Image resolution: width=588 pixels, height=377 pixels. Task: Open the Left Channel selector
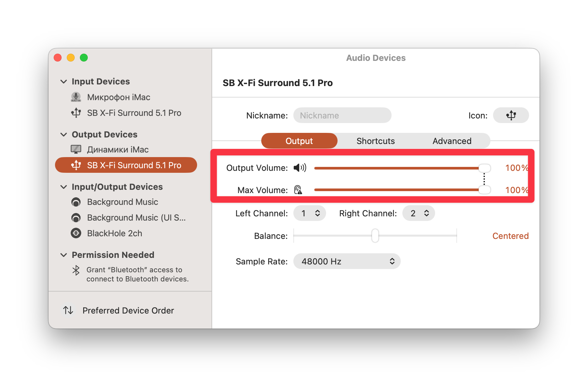click(309, 213)
